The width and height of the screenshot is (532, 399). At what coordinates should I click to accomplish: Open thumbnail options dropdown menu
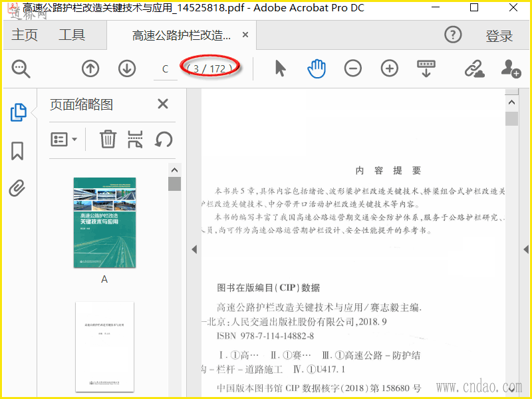[x=64, y=139]
